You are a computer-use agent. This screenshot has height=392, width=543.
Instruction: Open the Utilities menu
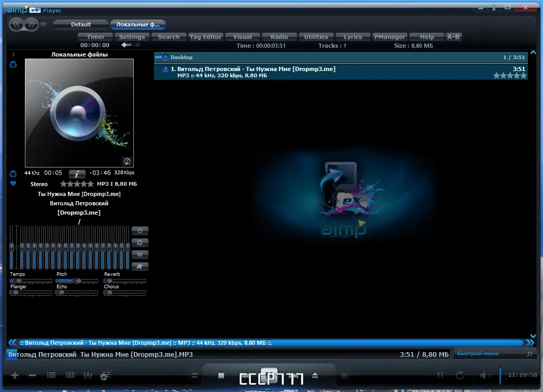(316, 37)
